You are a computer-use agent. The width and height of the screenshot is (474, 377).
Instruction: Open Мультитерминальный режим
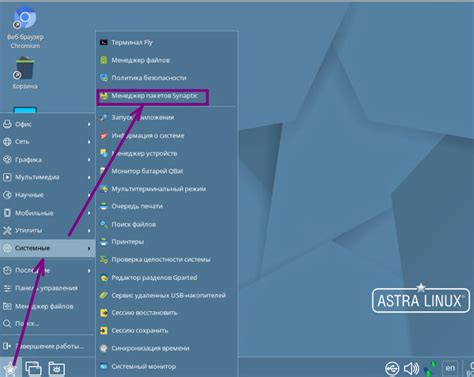pos(167,189)
